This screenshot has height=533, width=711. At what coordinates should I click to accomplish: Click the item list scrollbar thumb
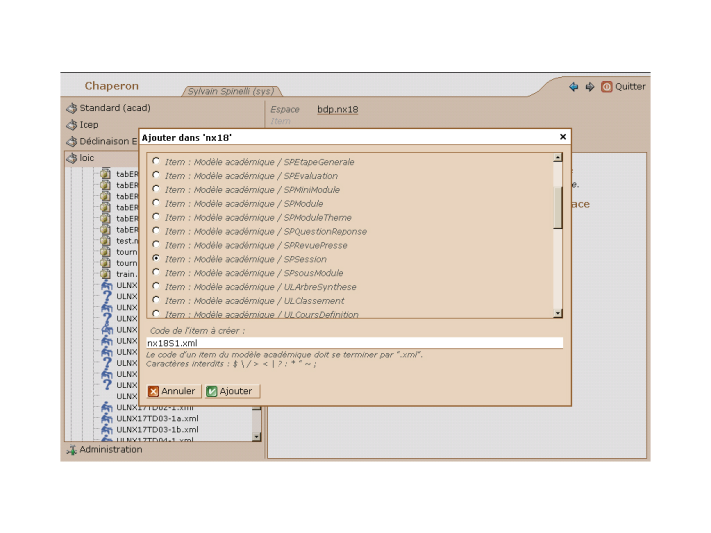click(x=558, y=207)
